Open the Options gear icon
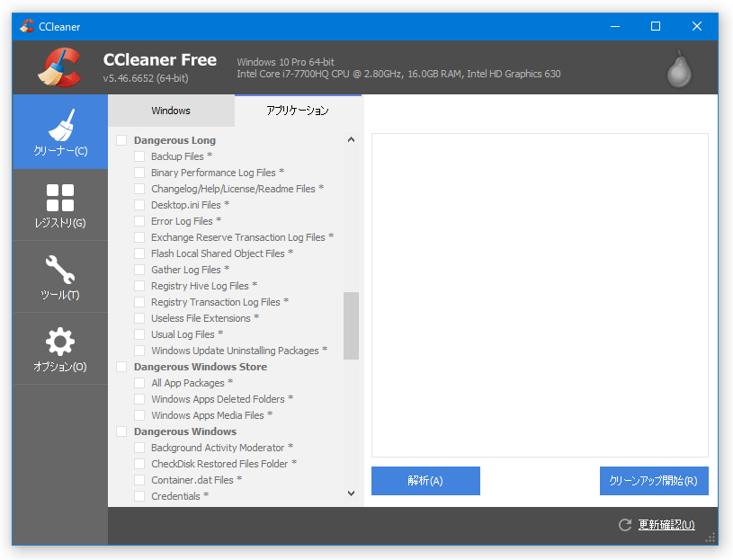This screenshot has width=733, height=560. [60, 342]
